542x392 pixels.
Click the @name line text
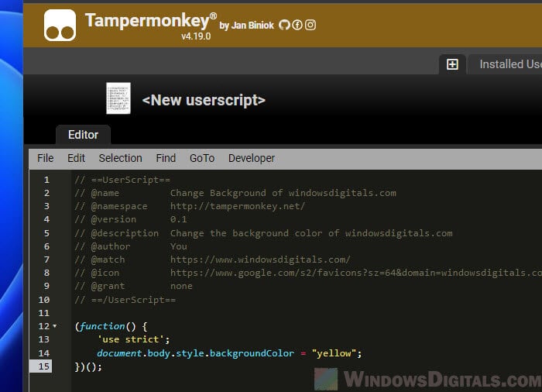(235, 193)
